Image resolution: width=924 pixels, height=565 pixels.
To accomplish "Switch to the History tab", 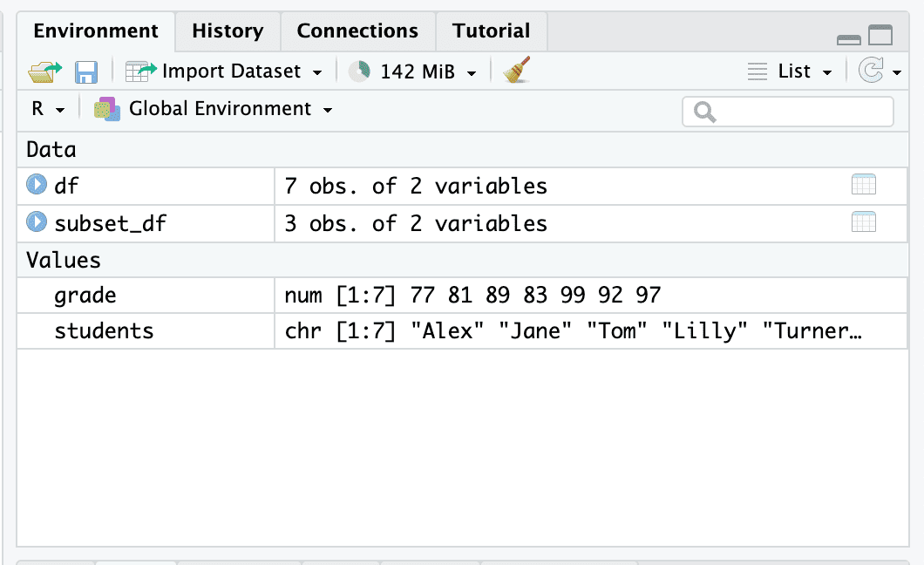I will (x=228, y=31).
